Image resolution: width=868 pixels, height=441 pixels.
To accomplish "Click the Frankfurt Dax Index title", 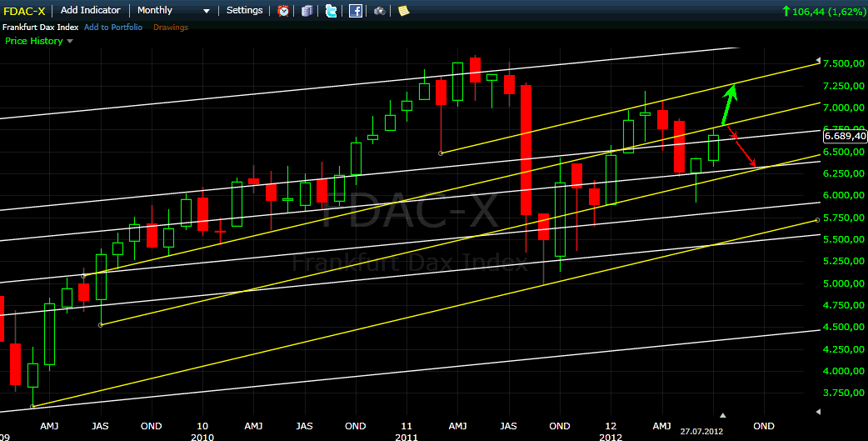I will pyautogui.click(x=41, y=28).
